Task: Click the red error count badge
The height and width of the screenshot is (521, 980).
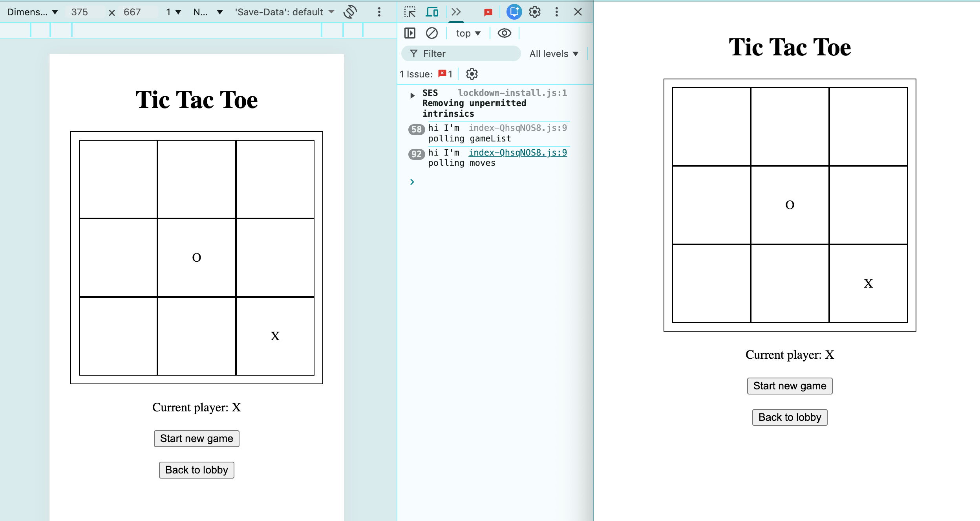Action: tap(488, 12)
